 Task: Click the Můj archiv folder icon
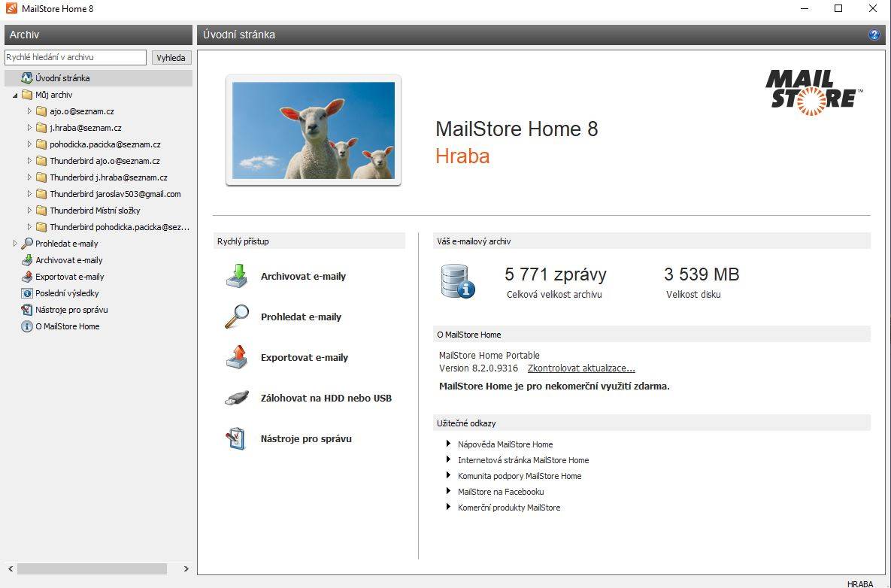pos(27,95)
